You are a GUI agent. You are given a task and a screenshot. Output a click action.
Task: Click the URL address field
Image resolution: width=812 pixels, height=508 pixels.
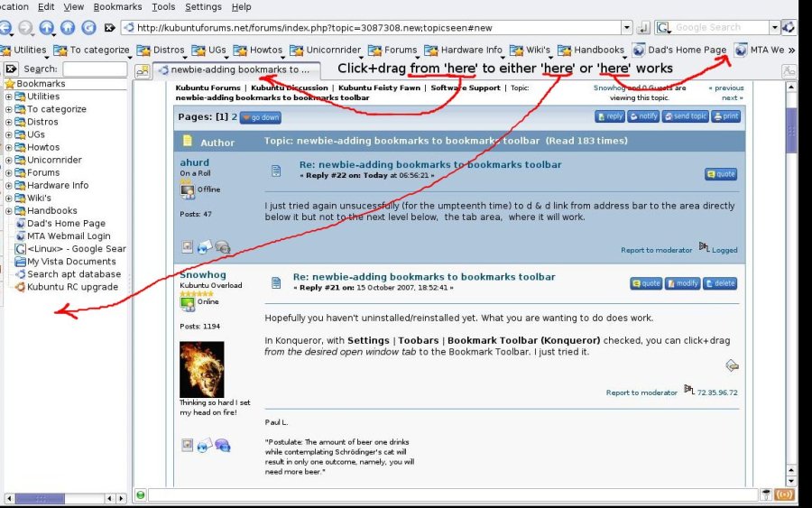tap(372, 27)
